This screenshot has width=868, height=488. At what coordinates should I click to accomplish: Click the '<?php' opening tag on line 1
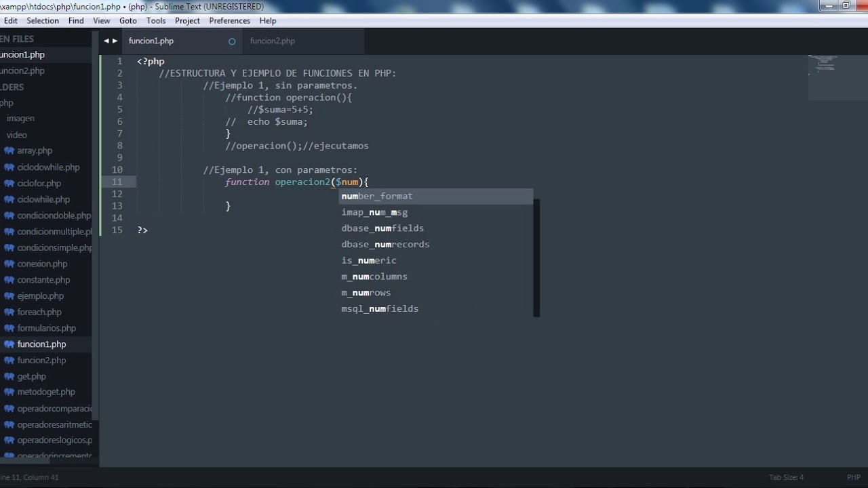coord(151,62)
